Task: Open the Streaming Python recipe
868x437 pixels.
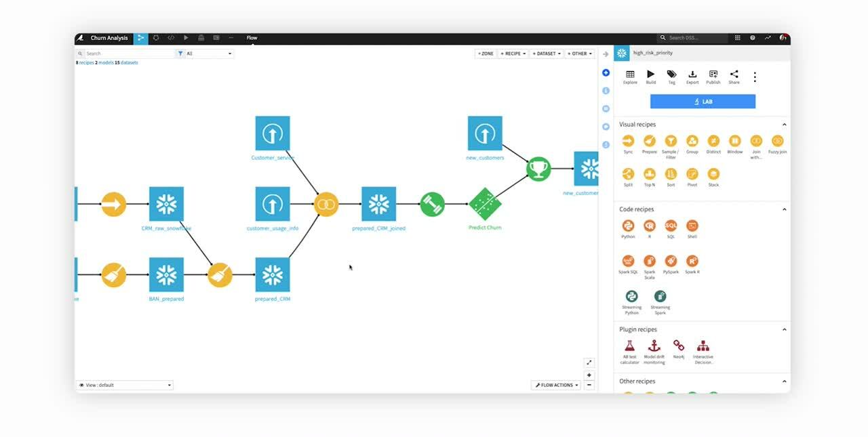Action: [x=631, y=296]
